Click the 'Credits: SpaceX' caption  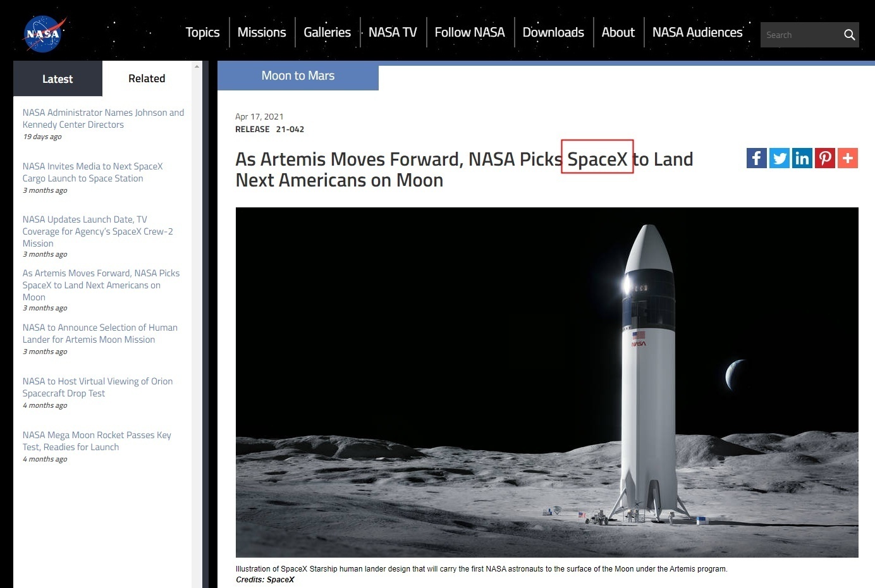[265, 580]
